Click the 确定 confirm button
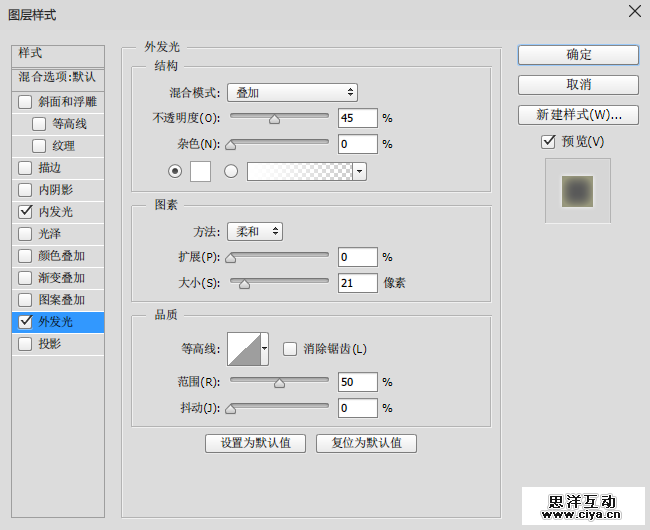Screen dimensions: 650x530 tap(578, 55)
